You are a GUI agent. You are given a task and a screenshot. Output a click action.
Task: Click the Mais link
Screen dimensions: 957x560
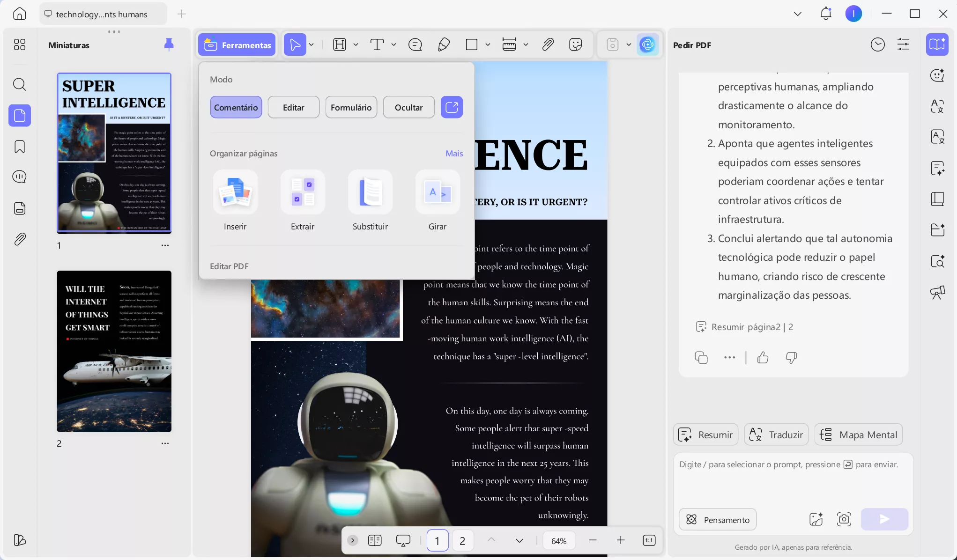pos(454,154)
